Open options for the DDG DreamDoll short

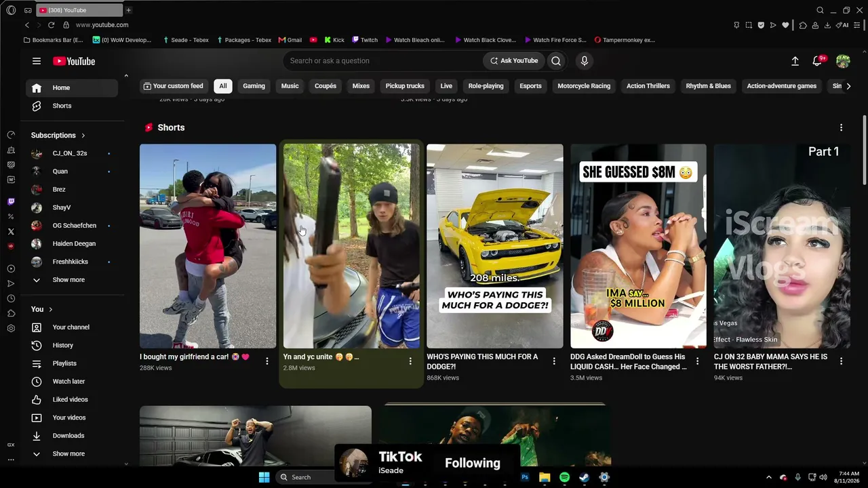click(x=697, y=361)
